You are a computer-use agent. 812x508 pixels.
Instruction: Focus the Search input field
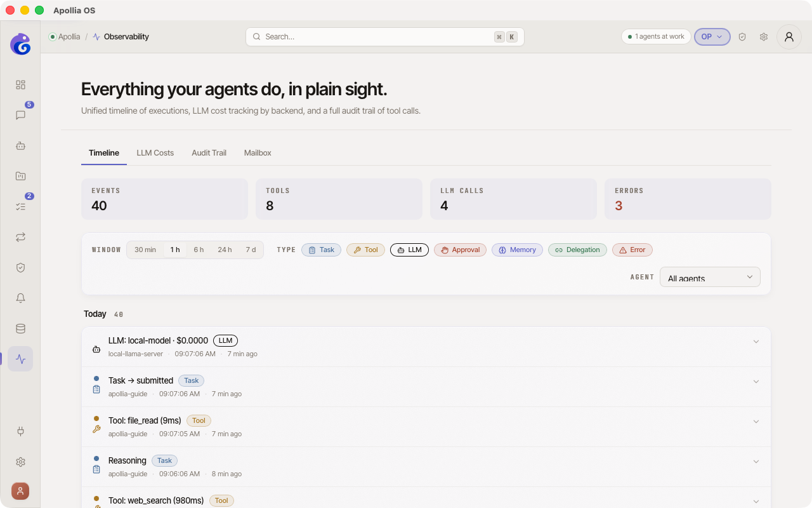(x=385, y=37)
